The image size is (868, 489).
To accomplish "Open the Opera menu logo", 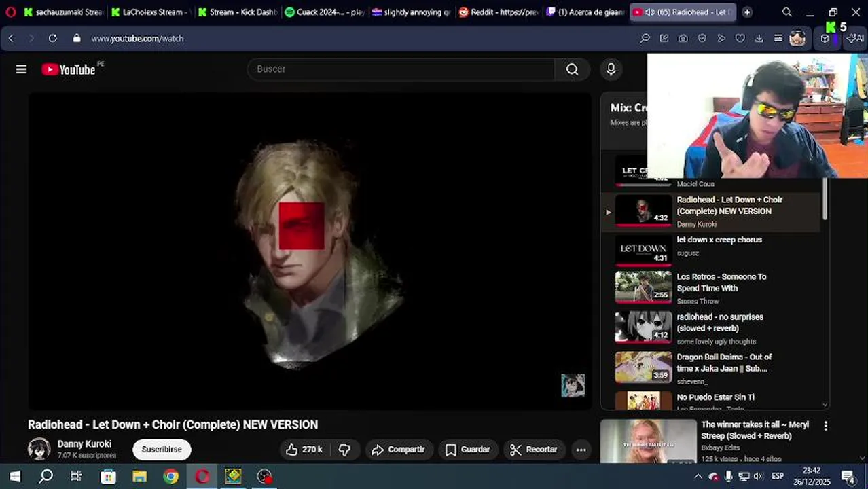I will (10, 12).
